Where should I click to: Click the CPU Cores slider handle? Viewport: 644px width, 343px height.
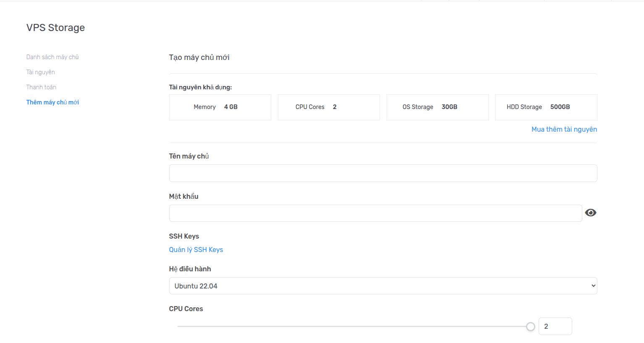pyautogui.click(x=530, y=327)
